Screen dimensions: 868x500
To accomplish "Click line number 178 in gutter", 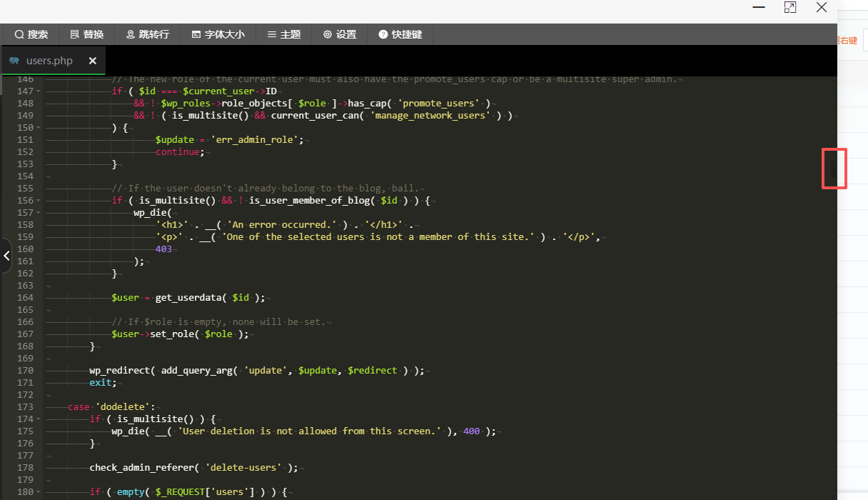I will [x=26, y=468].
